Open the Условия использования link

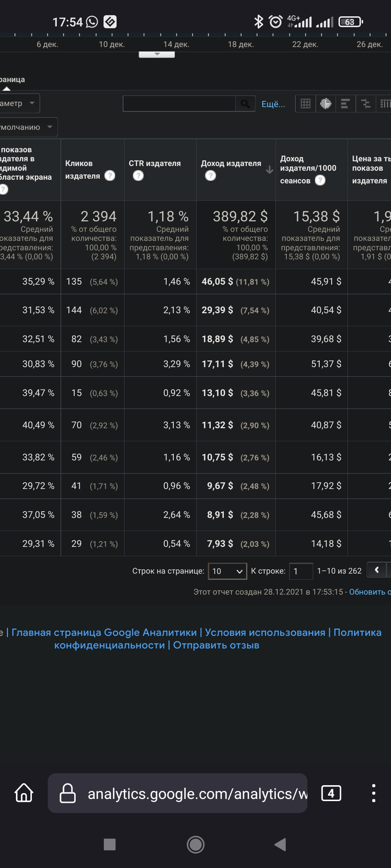pos(265,632)
